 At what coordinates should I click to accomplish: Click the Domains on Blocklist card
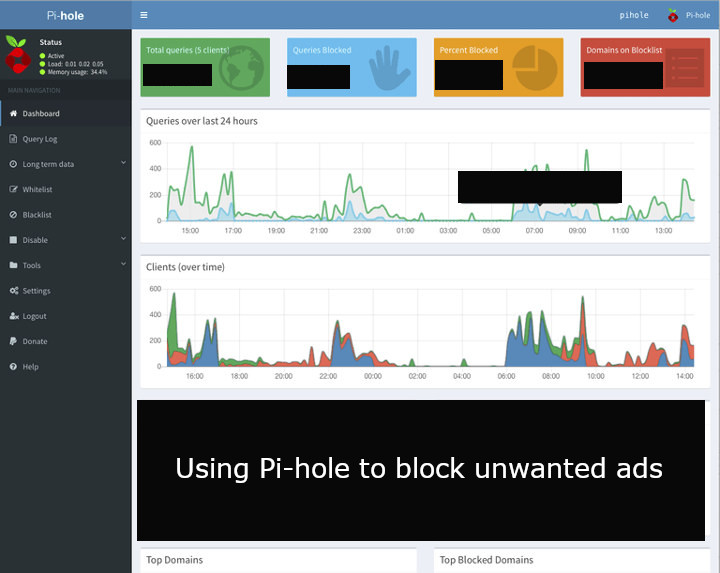pyautogui.click(x=645, y=67)
